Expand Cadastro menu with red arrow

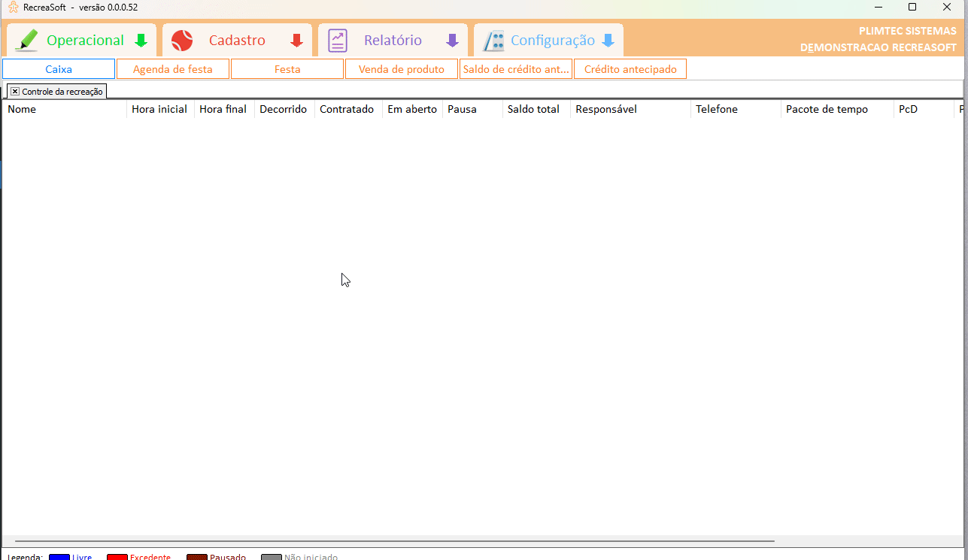click(296, 41)
